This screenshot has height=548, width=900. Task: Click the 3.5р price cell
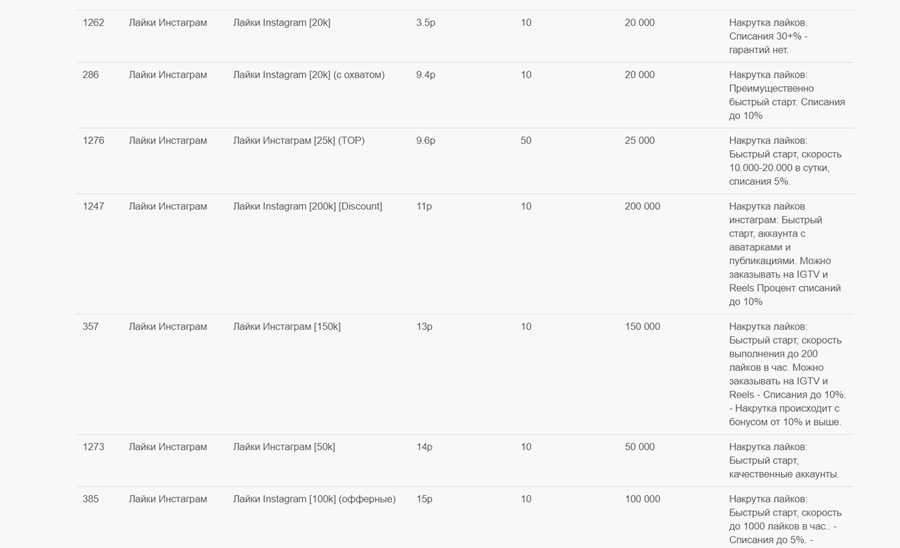425,23
